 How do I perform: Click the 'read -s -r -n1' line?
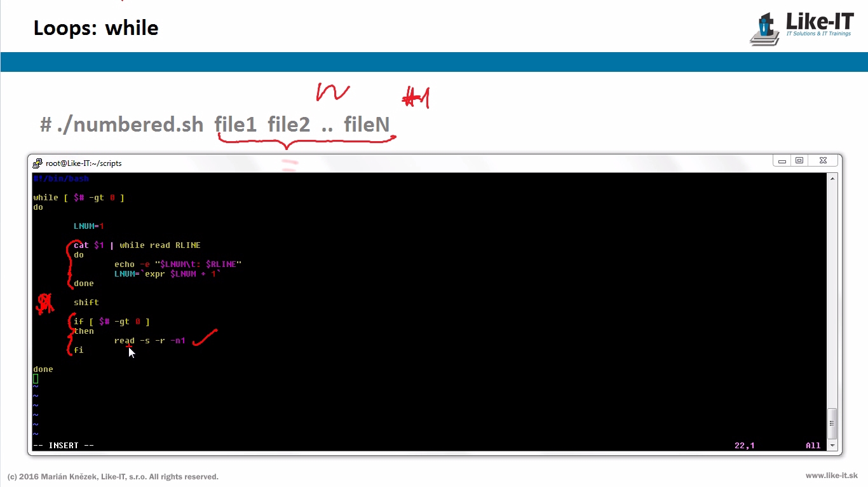(x=149, y=341)
